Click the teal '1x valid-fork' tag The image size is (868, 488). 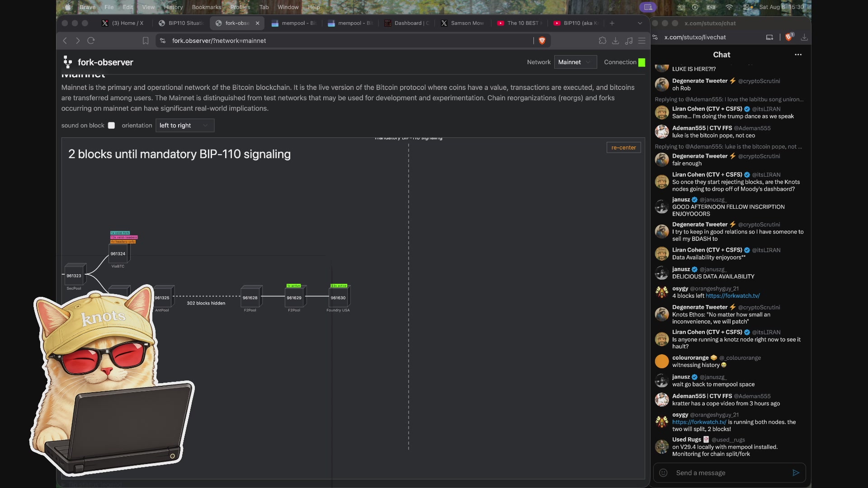(x=120, y=233)
